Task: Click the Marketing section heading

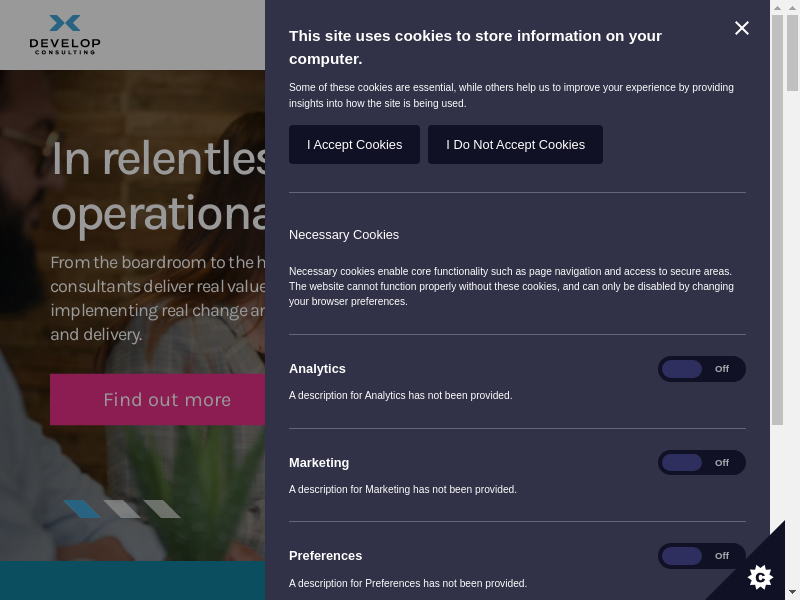Action: point(319,463)
